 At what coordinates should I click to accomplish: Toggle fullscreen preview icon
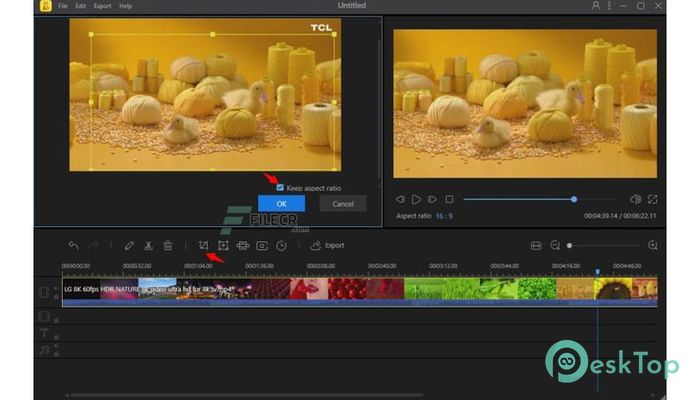653,200
